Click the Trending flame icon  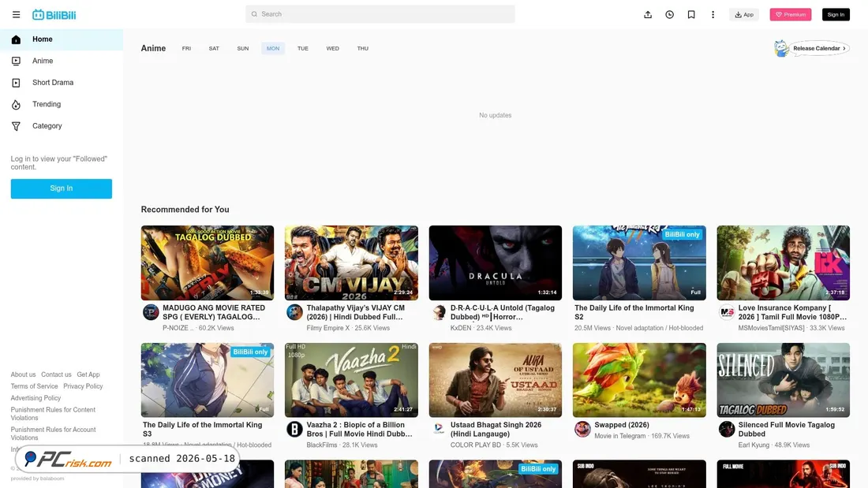point(16,105)
